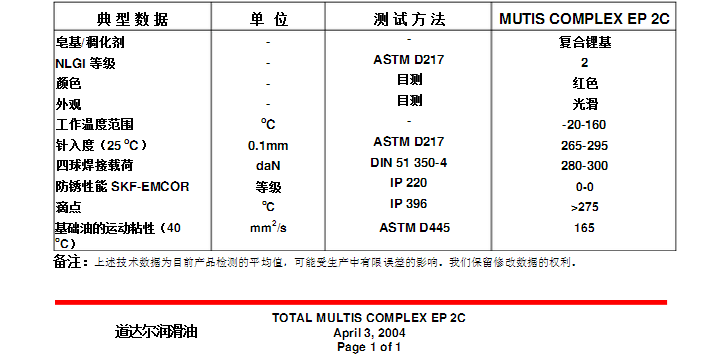Click the test method 'IP 220'
Viewport: 721px width, 362px height.
[408, 183]
